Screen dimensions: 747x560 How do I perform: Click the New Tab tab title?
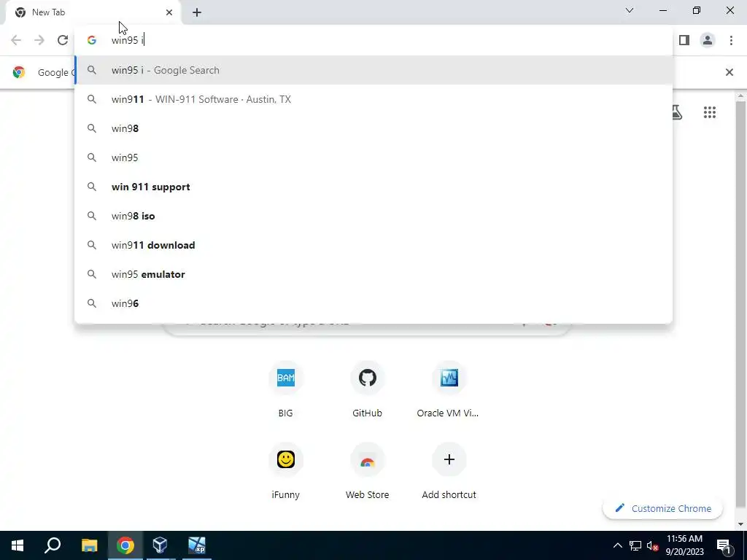coord(49,12)
